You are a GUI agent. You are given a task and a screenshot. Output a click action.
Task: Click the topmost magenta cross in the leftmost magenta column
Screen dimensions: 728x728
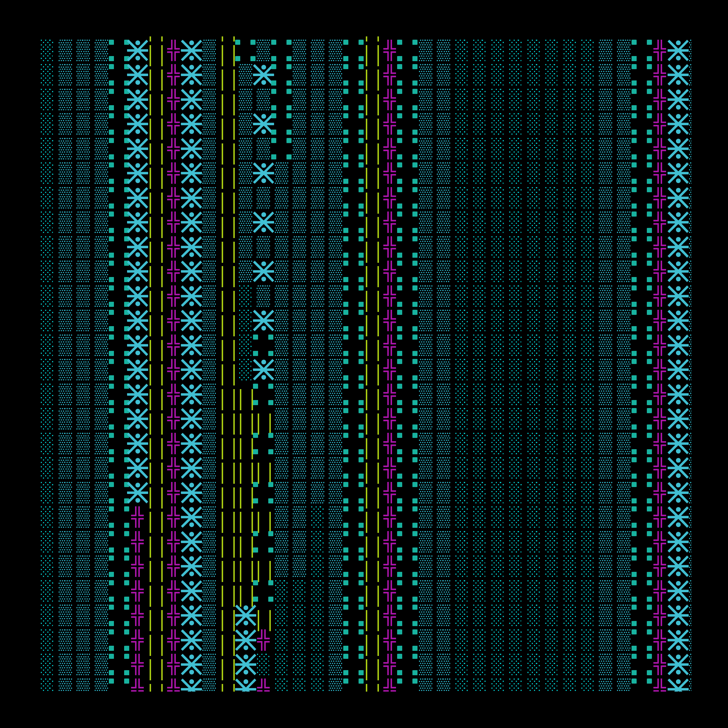click(x=173, y=50)
